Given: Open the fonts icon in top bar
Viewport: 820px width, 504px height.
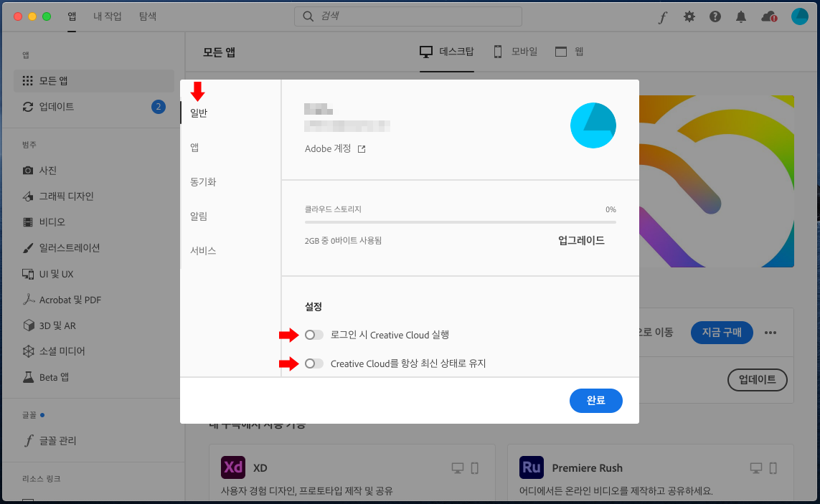Looking at the screenshot, I should [663, 16].
